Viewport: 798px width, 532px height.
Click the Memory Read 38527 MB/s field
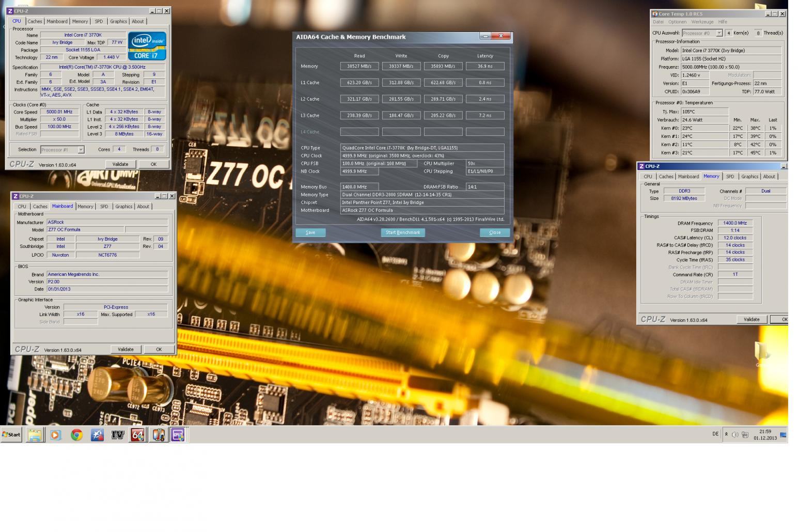click(x=359, y=66)
